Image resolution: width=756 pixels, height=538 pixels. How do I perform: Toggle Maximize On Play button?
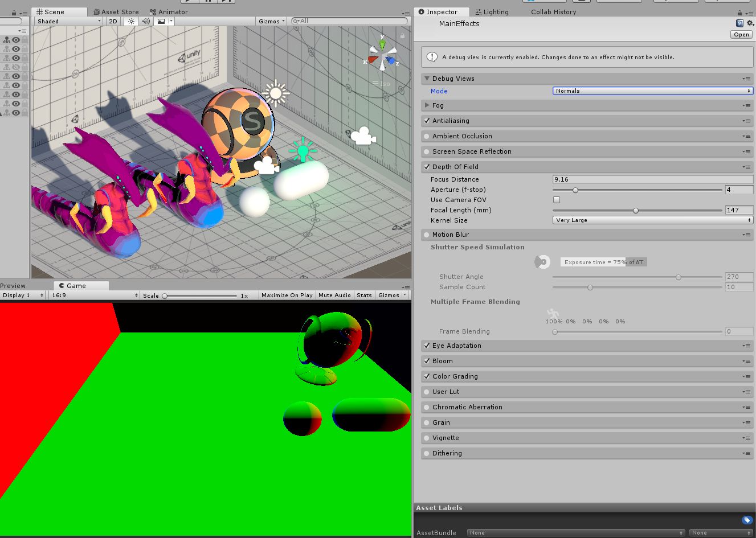pyautogui.click(x=287, y=295)
